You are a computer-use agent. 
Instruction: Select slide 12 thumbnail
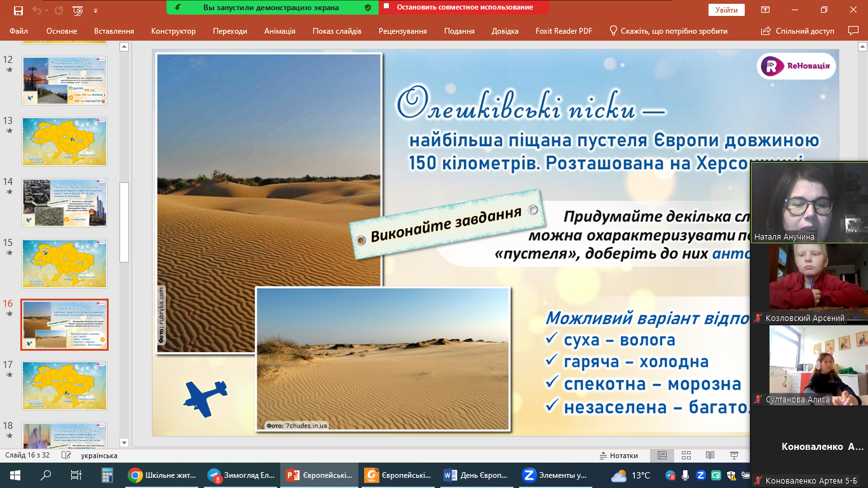pos(65,81)
